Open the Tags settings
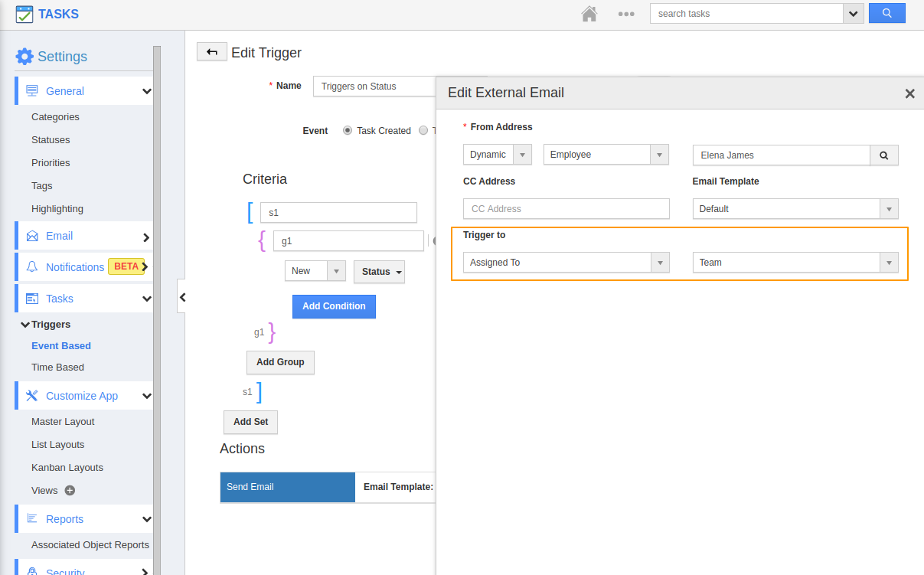 (42, 186)
